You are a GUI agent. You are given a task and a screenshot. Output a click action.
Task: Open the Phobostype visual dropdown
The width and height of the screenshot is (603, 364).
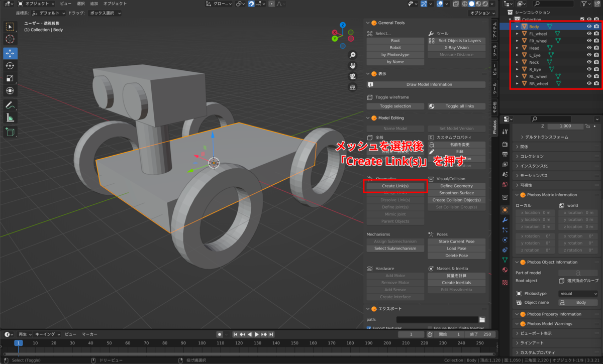[578, 294]
